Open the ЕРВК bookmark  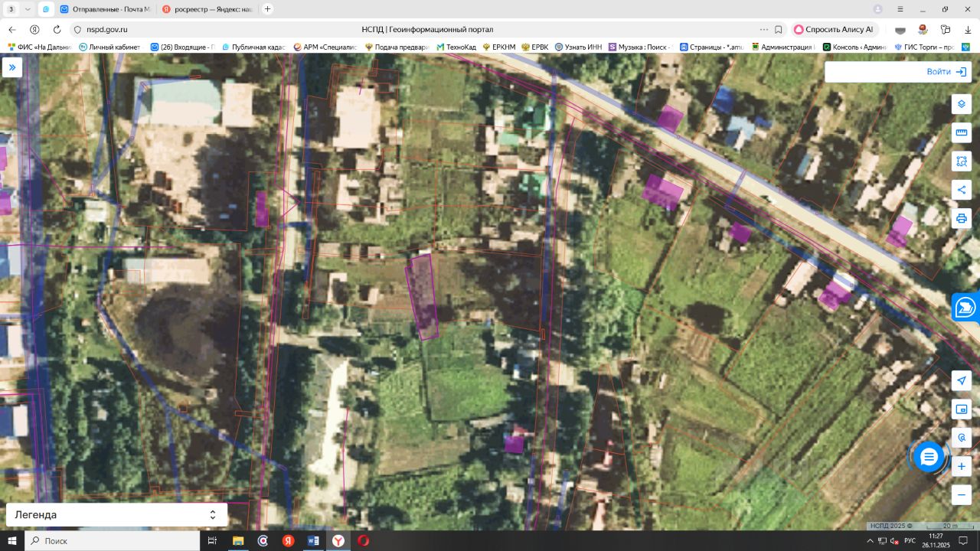(535, 47)
